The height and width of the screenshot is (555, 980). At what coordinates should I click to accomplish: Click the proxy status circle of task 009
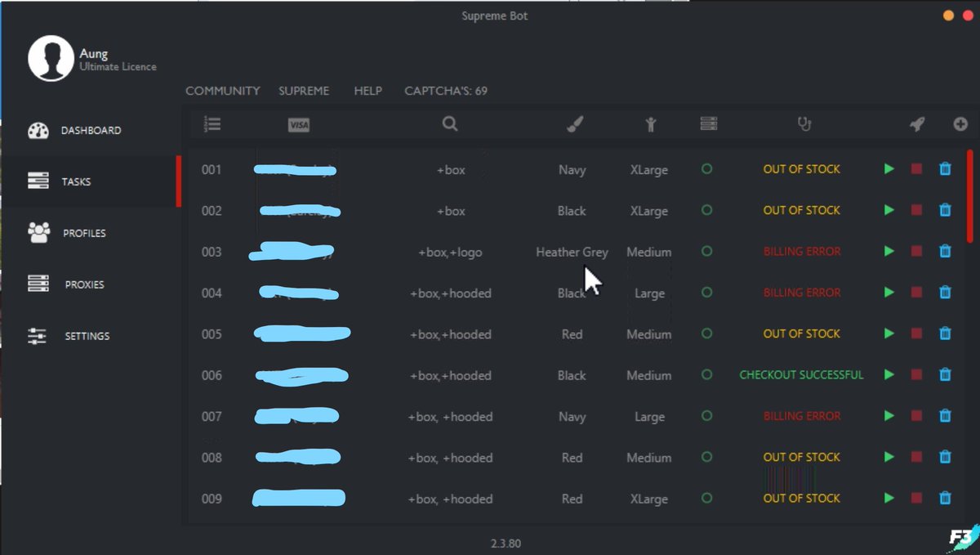[x=707, y=497]
